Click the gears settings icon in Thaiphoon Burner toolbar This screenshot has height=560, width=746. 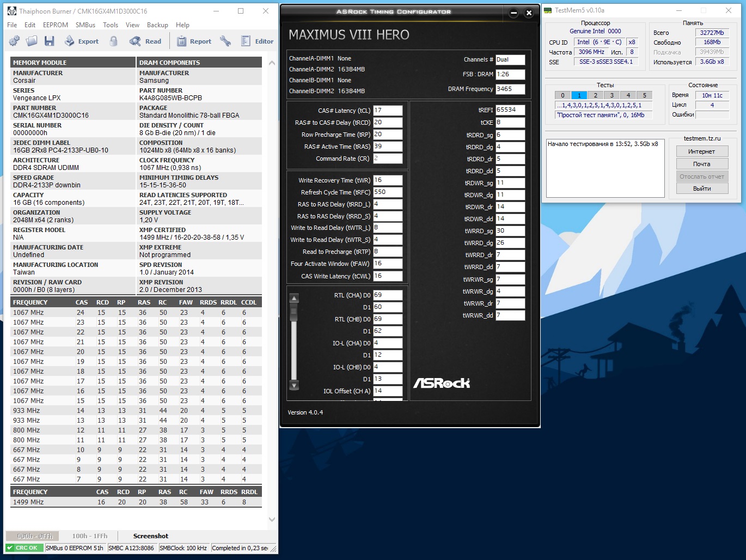click(15, 41)
